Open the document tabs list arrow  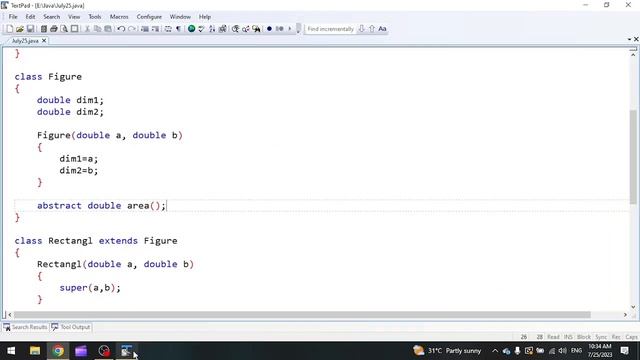click(x=629, y=39)
